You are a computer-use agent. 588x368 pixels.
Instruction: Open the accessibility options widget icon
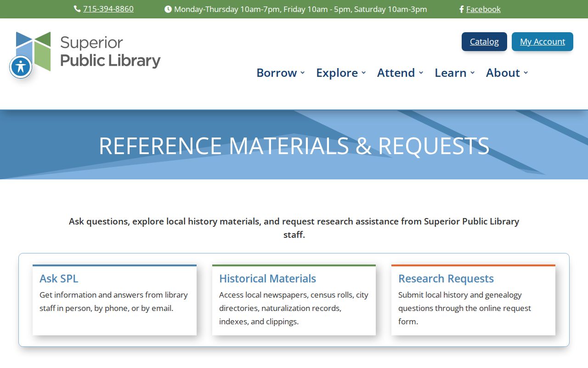click(x=21, y=67)
